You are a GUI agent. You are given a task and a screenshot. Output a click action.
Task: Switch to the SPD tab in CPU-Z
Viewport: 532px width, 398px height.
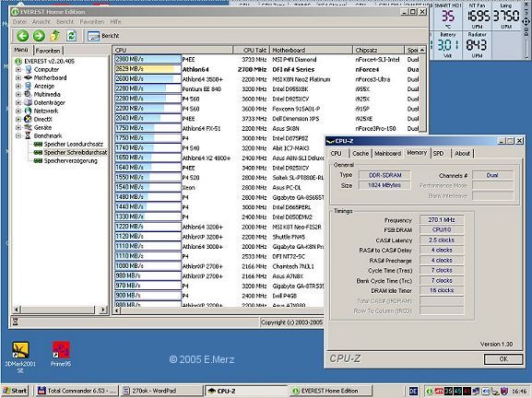pyautogui.click(x=438, y=154)
